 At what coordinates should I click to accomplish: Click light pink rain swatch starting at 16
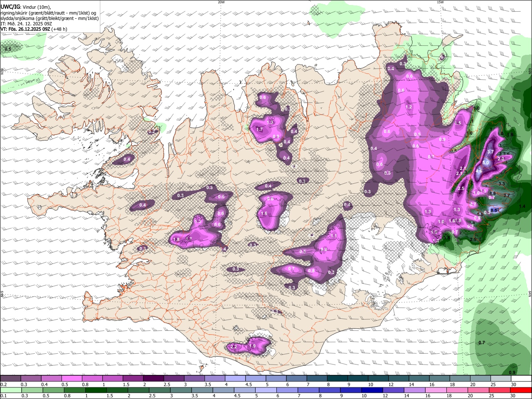[x=436, y=390]
